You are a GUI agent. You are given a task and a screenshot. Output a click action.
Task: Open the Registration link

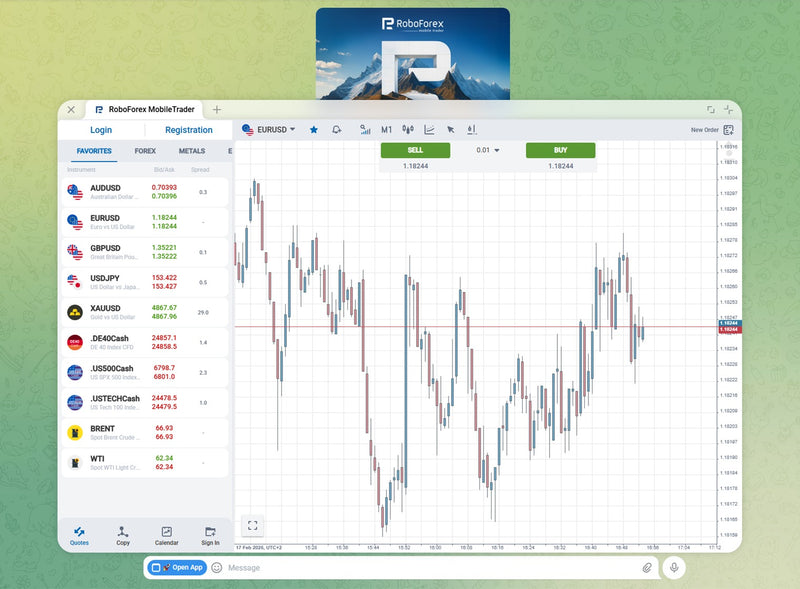(x=189, y=130)
